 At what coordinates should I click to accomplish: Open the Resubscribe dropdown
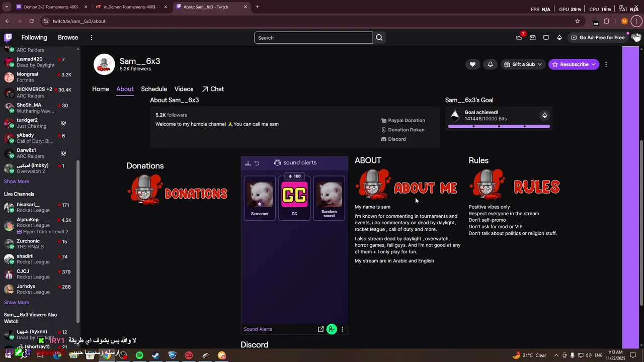pyautogui.click(x=574, y=64)
